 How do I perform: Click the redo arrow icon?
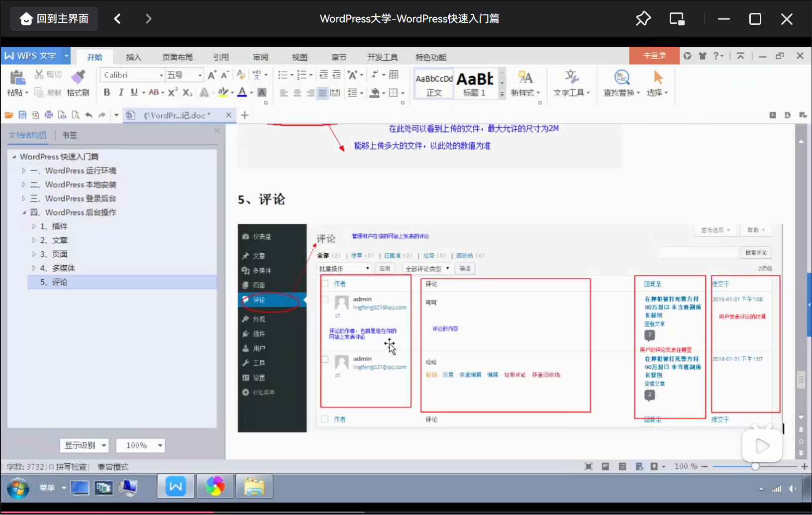click(x=102, y=115)
